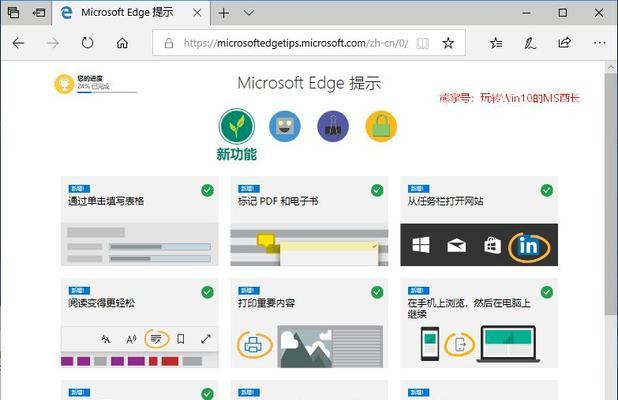Click the forward navigation arrow
Screen dimensions: 618x400
52,43
